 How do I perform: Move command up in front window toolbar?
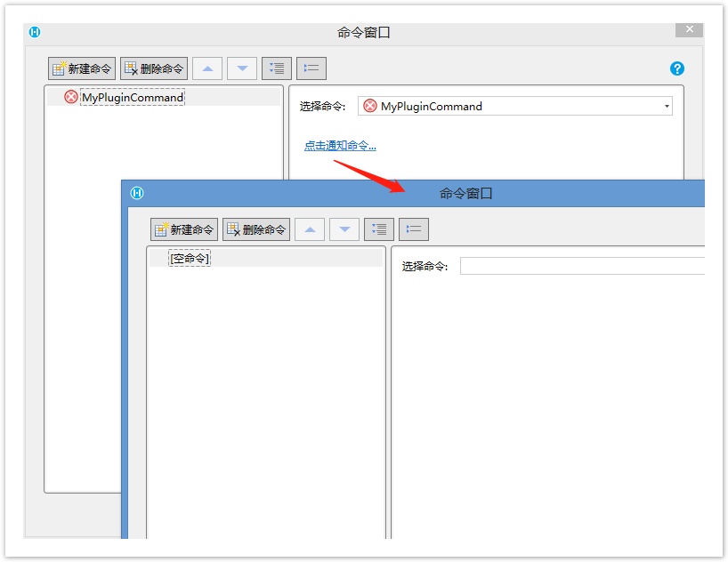pyautogui.click(x=310, y=229)
